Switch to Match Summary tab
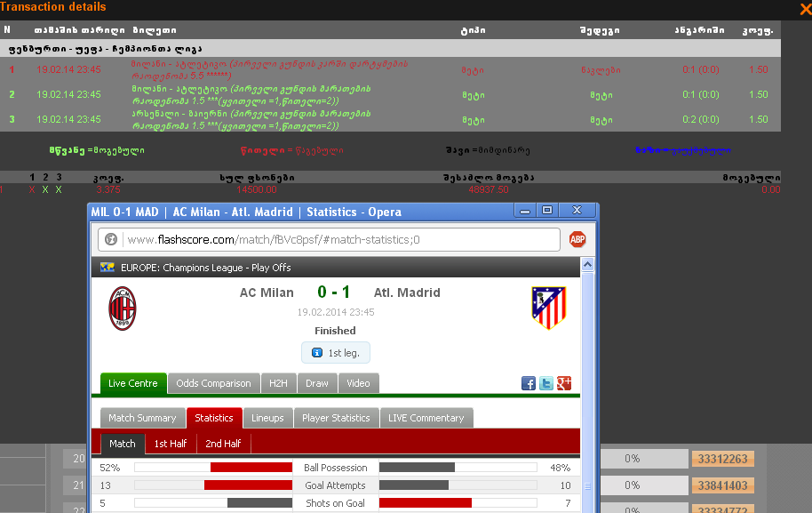This screenshot has height=513, width=812. pyautogui.click(x=142, y=418)
